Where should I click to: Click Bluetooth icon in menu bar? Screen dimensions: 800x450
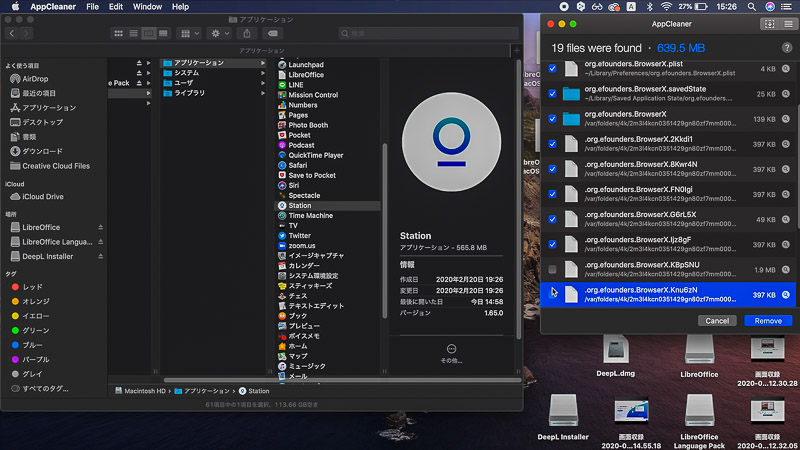(x=649, y=7)
